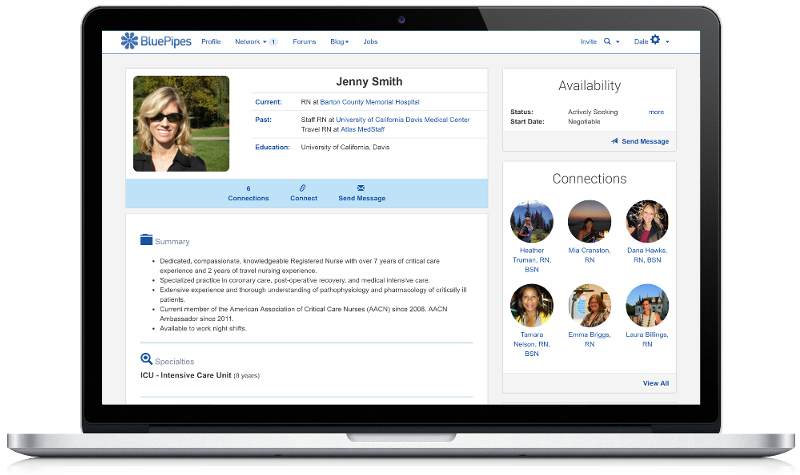Open the search magnifier icon
Image resolution: width=800 pixels, height=475 pixels.
(607, 41)
